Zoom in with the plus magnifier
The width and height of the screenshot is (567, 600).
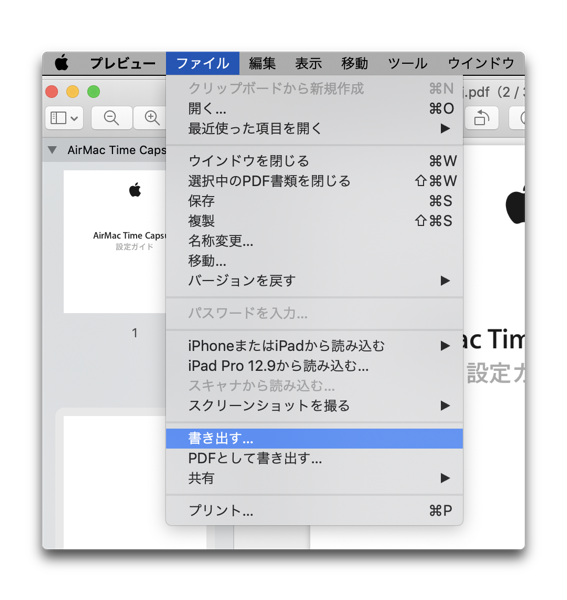[151, 118]
